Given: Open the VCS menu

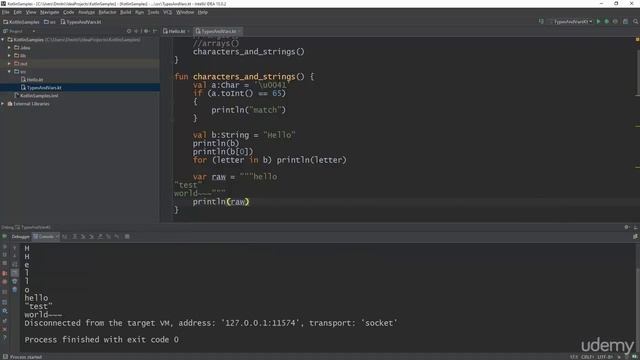Looking at the screenshot, I should coord(167,12).
